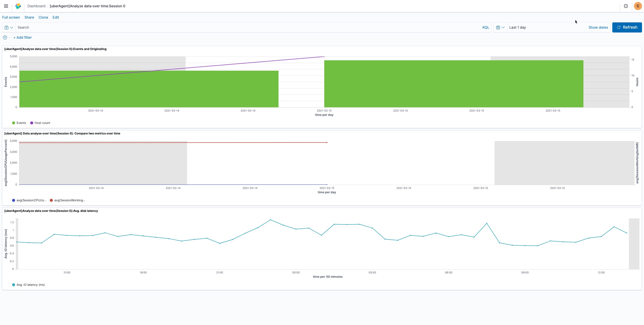This screenshot has height=325, width=644.
Task: Click the Refresh button
Action: click(x=627, y=27)
